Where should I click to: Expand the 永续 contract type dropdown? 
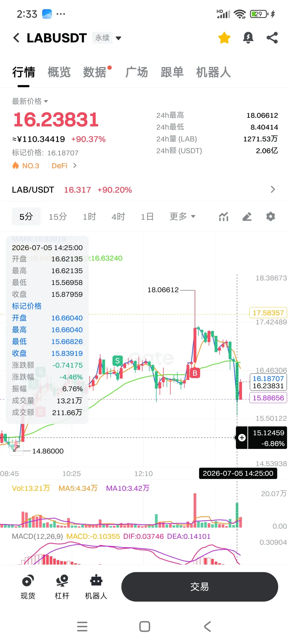pyautogui.click(x=107, y=38)
